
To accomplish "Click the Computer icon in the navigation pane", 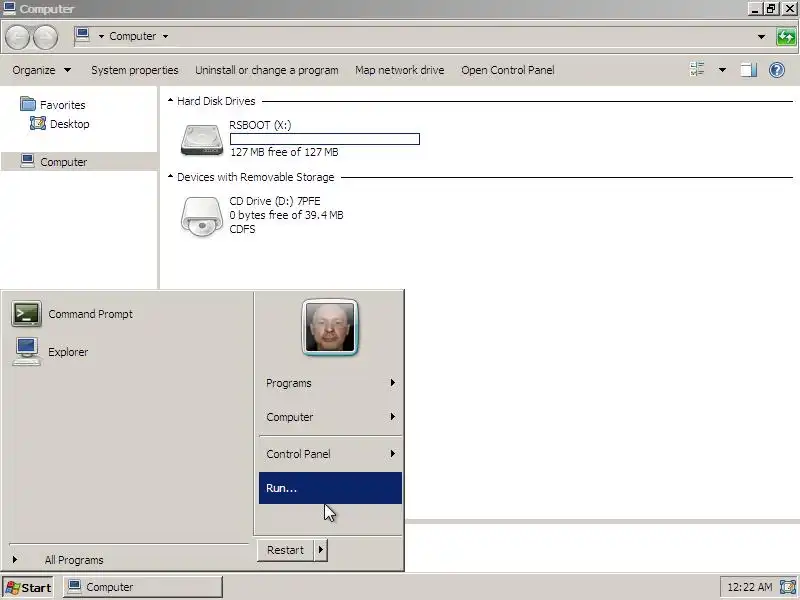I will point(28,161).
